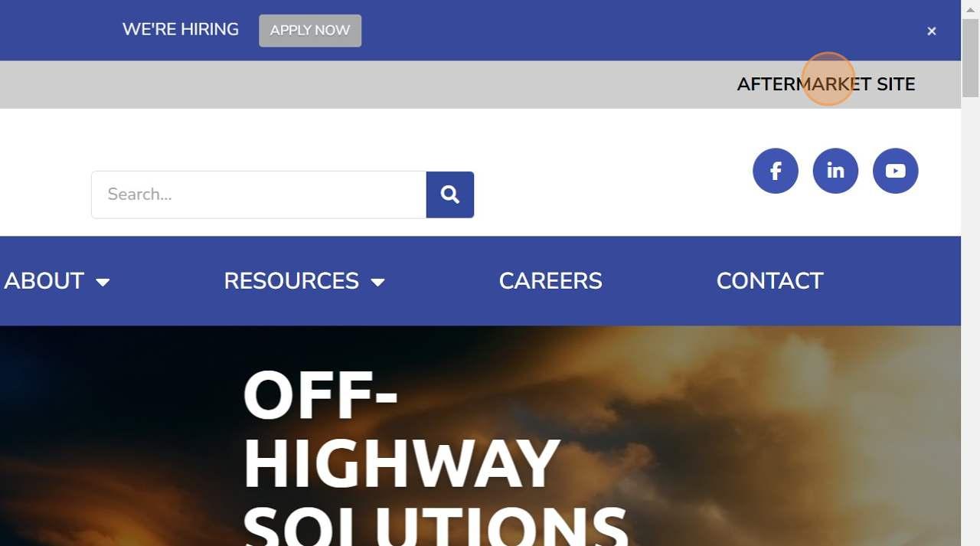This screenshot has height=546, width=980.
Task: Click the APPLY NOW button
Action: click(310, 31)
